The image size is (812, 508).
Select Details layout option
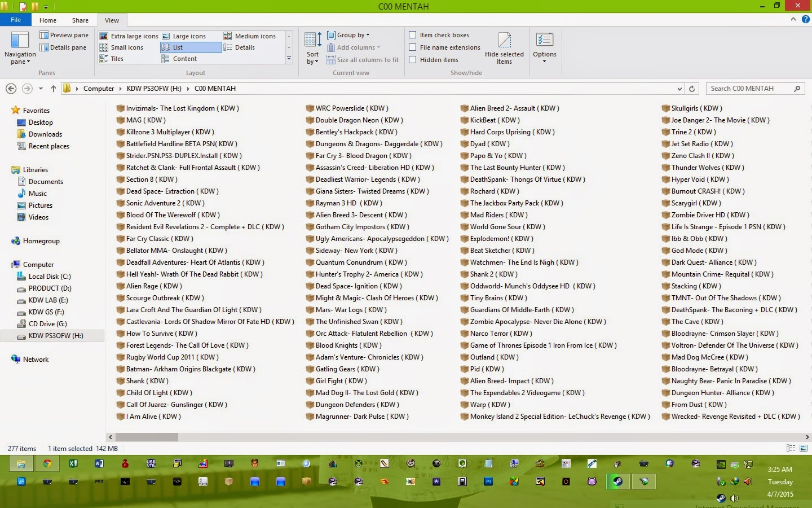239,47
